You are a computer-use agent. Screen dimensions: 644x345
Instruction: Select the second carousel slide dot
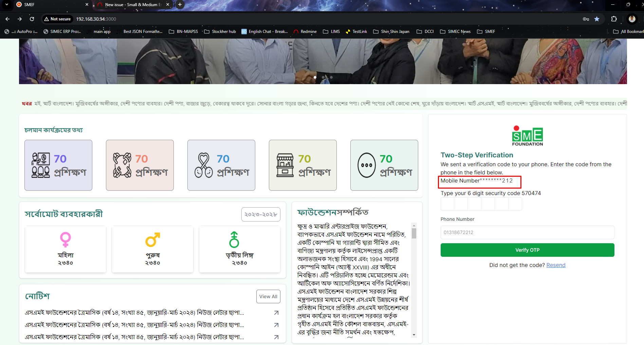tap(323, 77)
